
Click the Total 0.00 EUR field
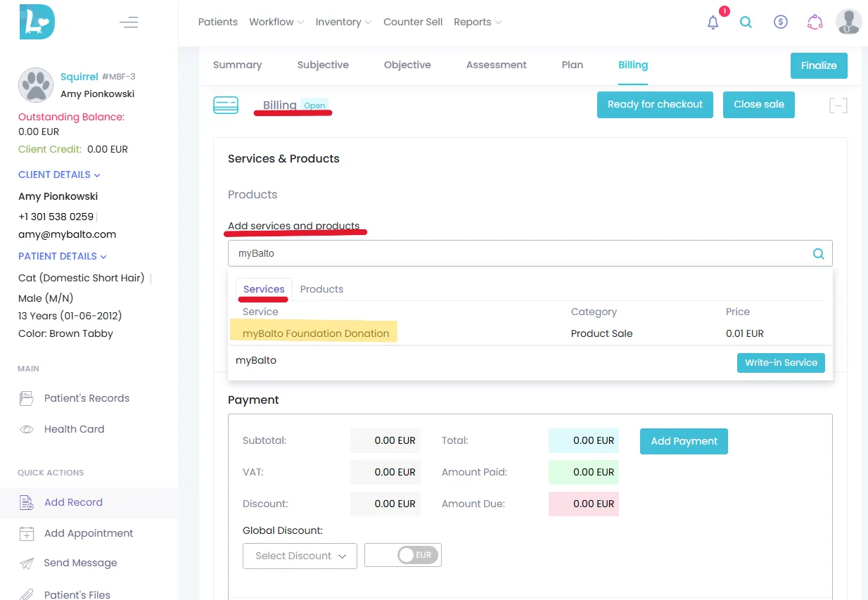pyautogui.click(x=584, y=440)
